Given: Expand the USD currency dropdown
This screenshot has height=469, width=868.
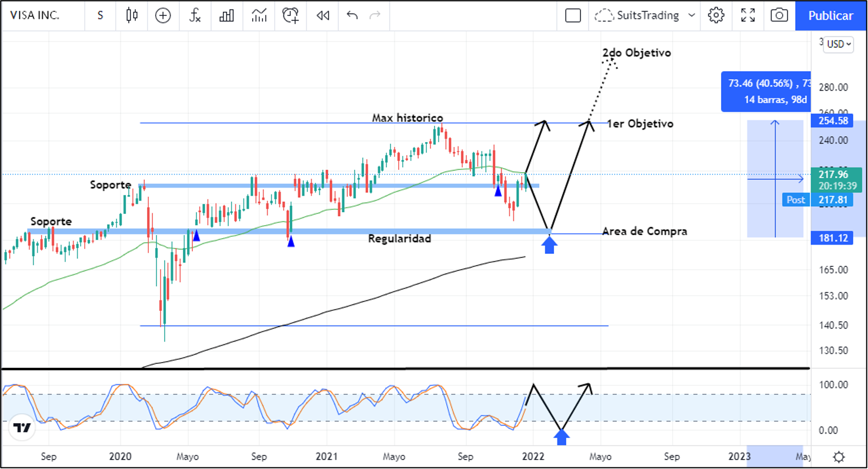Looking at the screenshot, I should [838, 44].
